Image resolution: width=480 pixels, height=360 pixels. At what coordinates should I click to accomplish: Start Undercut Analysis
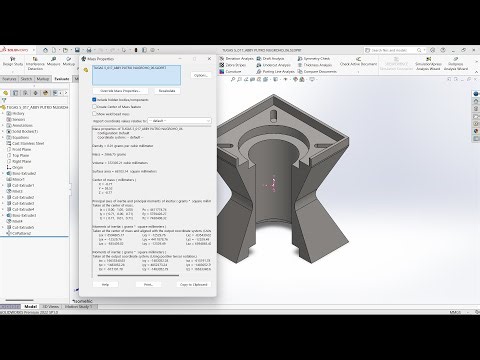coord(274,65)
